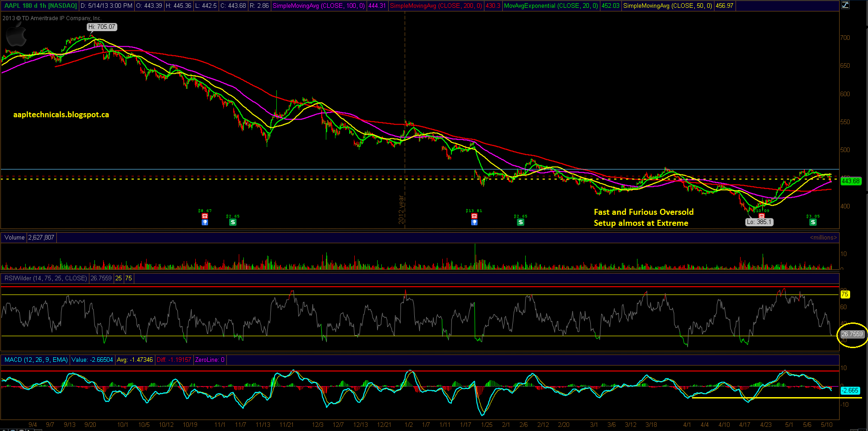Image resolution: width=868 pixels, height=431 pixels.
Task: Click the 200 SMA value 430.3
Action: pyautogui.click(x=493, y=6)
